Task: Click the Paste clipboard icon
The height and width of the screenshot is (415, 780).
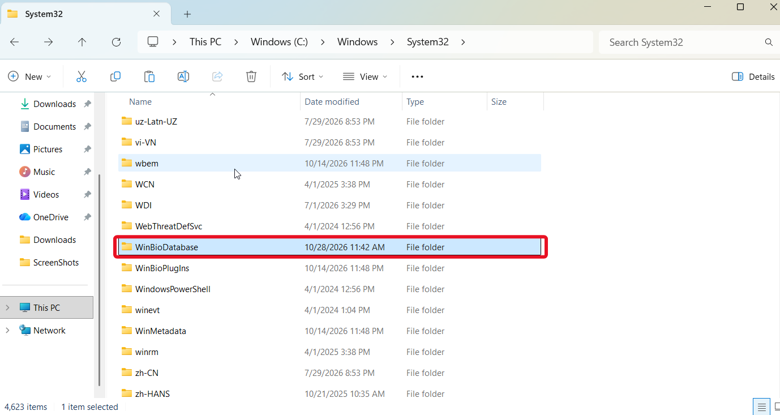Action: pos(149,77)
